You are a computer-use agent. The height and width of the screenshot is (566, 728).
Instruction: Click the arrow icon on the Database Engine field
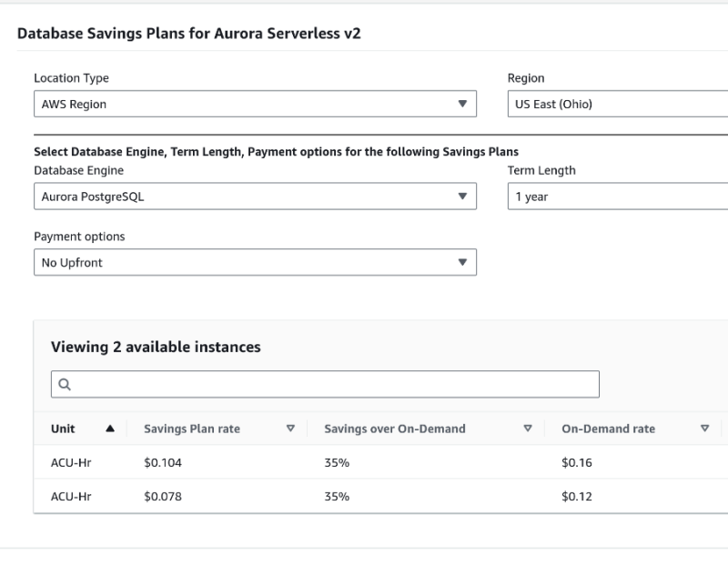pyautogui.click(x=462, y=197)
